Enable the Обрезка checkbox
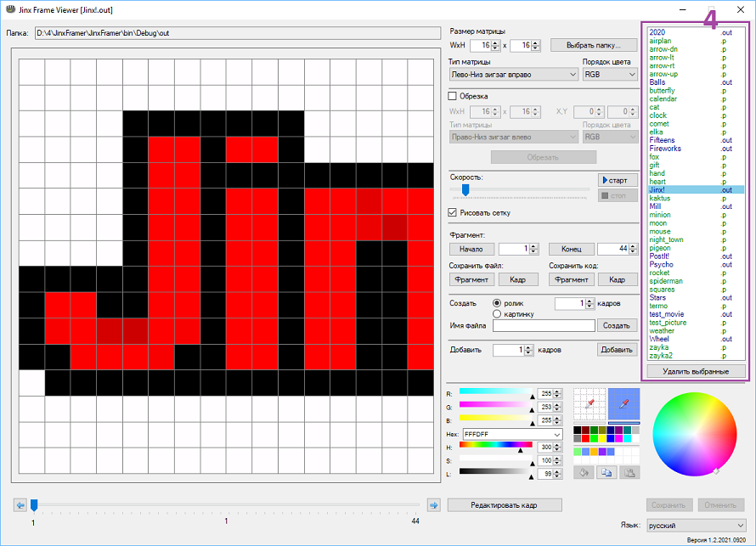 [452, 96]
